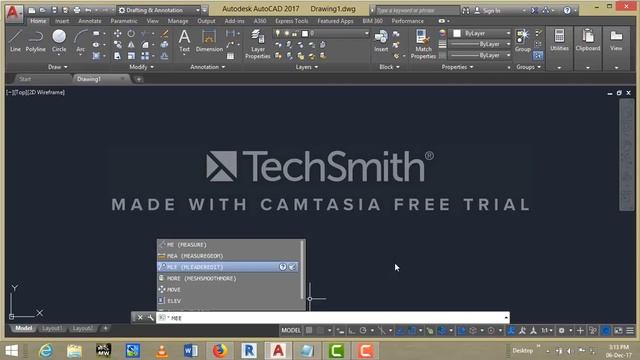Toggle Clean Screen in status bar
The height and width of the screenshot is (360, 640).
[x=619, y=331]
